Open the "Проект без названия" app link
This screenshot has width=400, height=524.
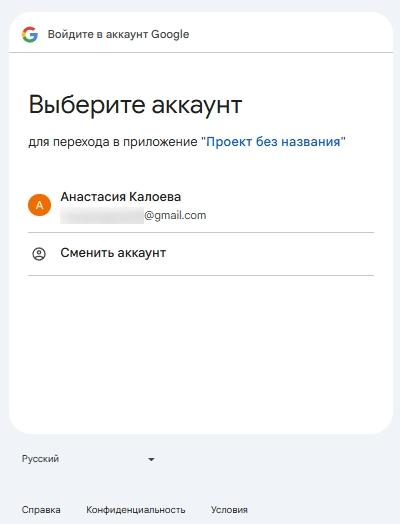(273, 142)
